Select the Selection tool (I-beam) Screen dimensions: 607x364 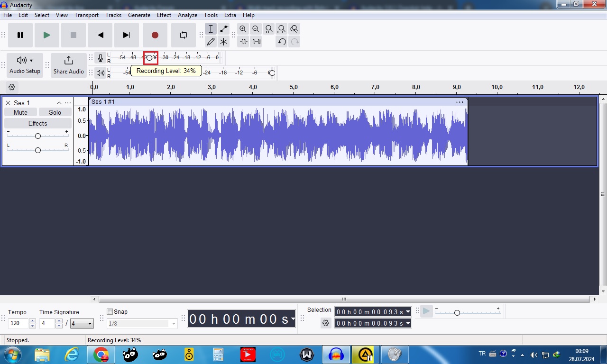pos(211,29)
